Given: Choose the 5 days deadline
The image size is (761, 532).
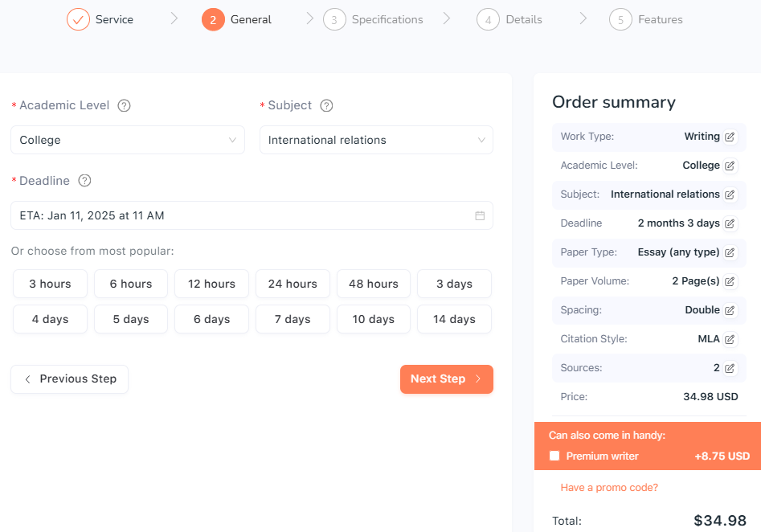Looking at the screenshot, I should [x=131, y=319].
